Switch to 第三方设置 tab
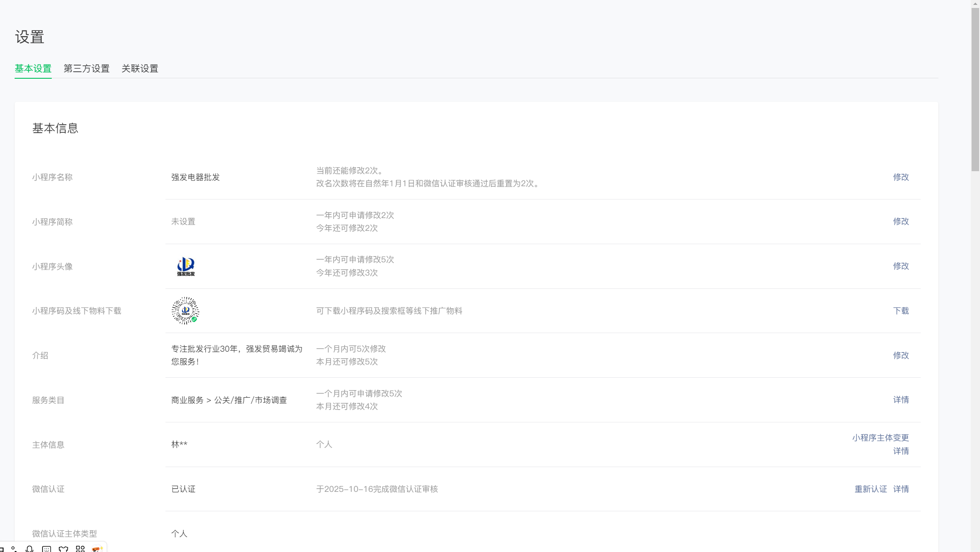The height and width of the screenshot is (552, 980). 87,69
